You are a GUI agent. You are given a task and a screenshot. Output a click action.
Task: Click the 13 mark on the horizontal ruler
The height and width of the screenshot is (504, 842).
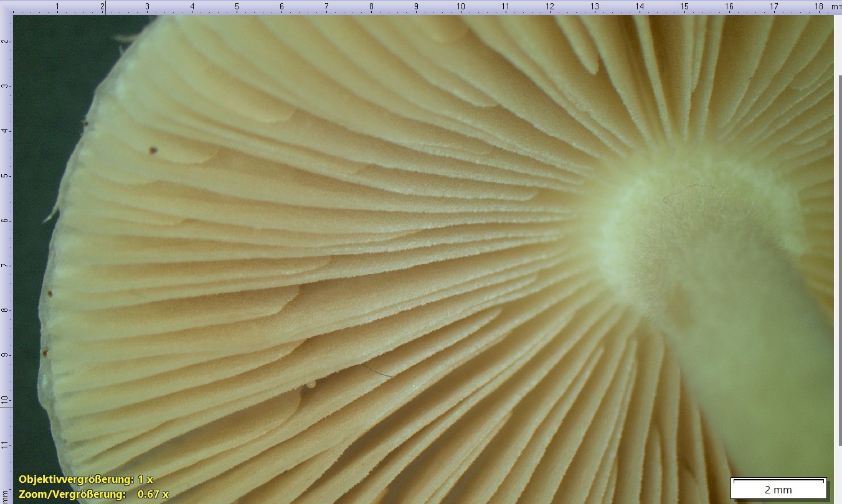pos(594,7)
